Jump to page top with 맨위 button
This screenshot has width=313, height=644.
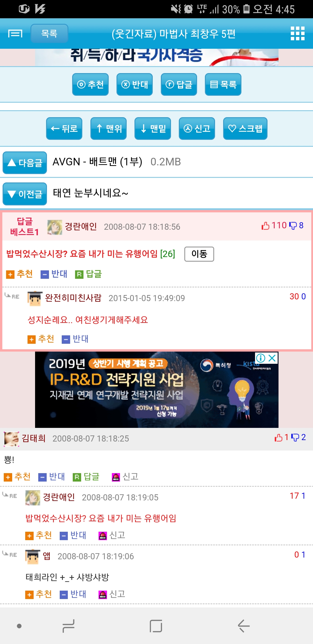pyautogui.click(x=108, y=129)
